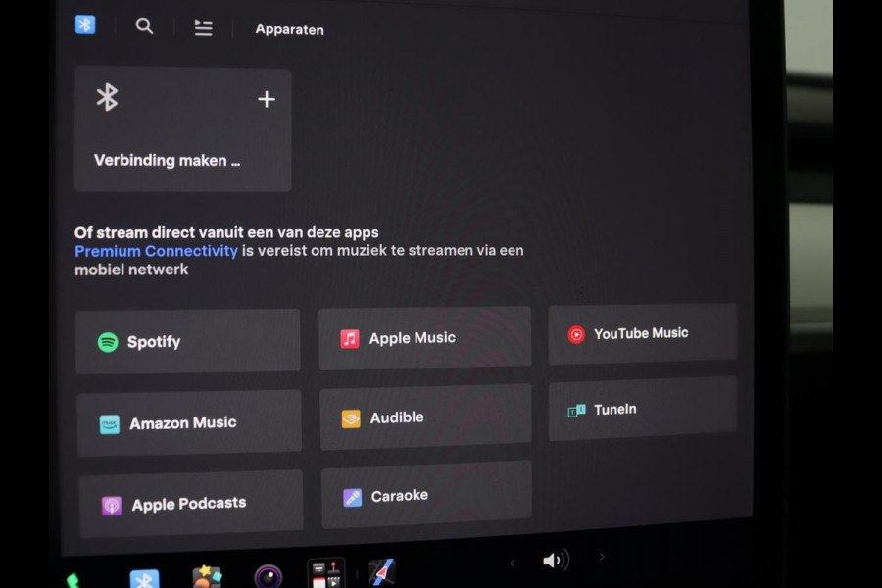Open the navigation arrow app in dock
The height and width of the screenshot is (588, 882).
pyautogui.click(x=382, y=571)
